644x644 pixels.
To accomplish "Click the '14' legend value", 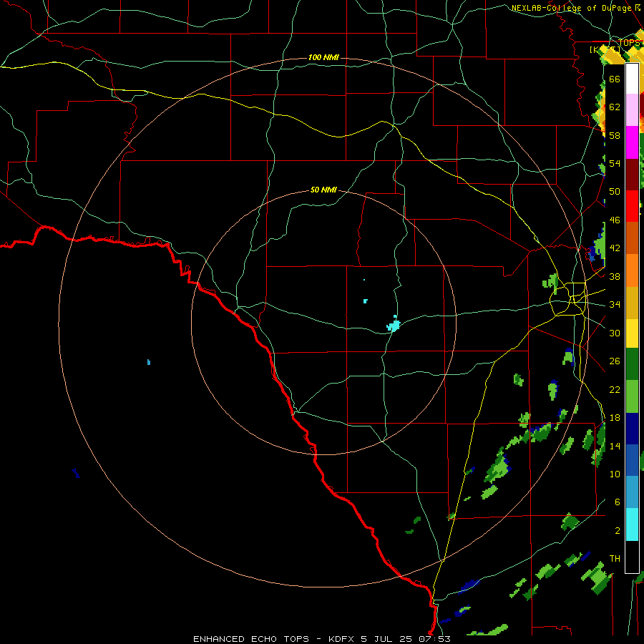I will pyautogui.click(x=615, y=446).
